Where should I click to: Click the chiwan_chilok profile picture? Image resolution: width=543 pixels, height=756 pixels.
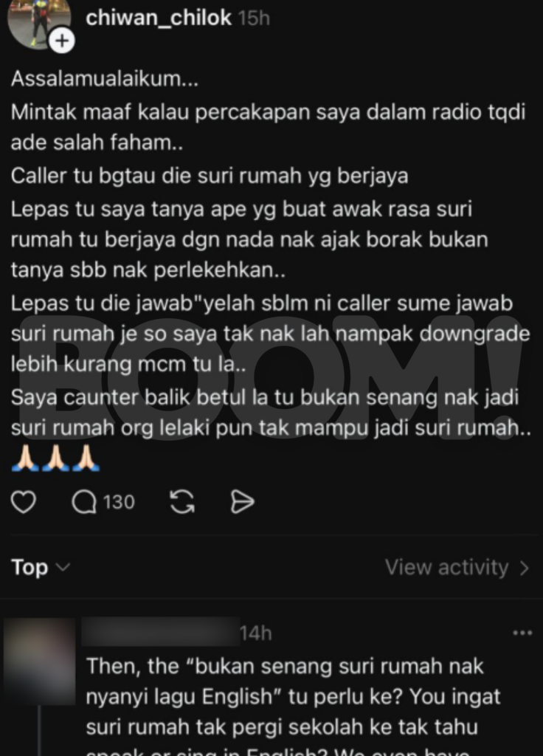point(40,21)
